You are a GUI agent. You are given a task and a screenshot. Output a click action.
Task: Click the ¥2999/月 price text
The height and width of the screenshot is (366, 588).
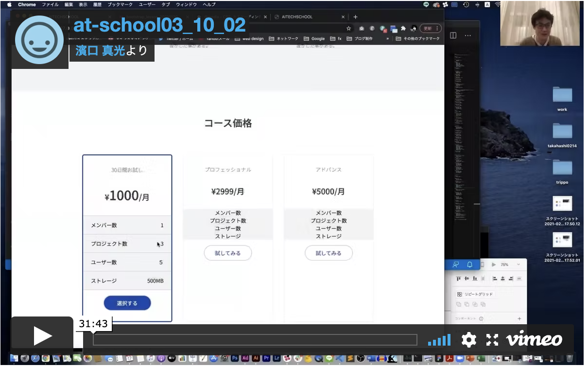tap(227, 191)
